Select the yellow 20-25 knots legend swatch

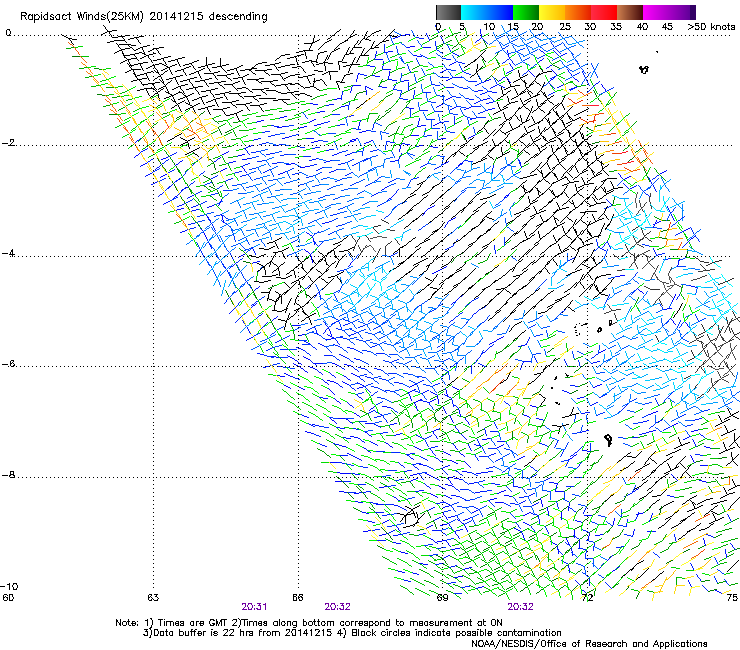552,12
